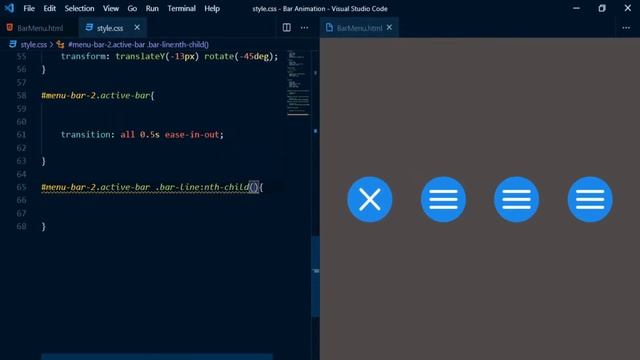
Task: Click the HTML5 icon on BarMenu.html tab
Action: pos(9,27)
